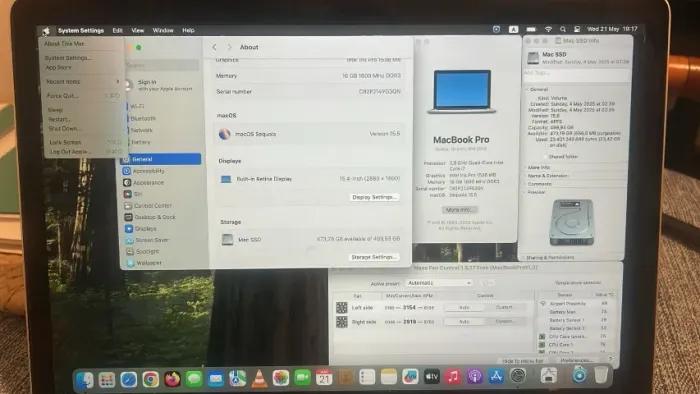Click More Info button in About This Mac
700x394 pixels.
[x=460, y=210]
